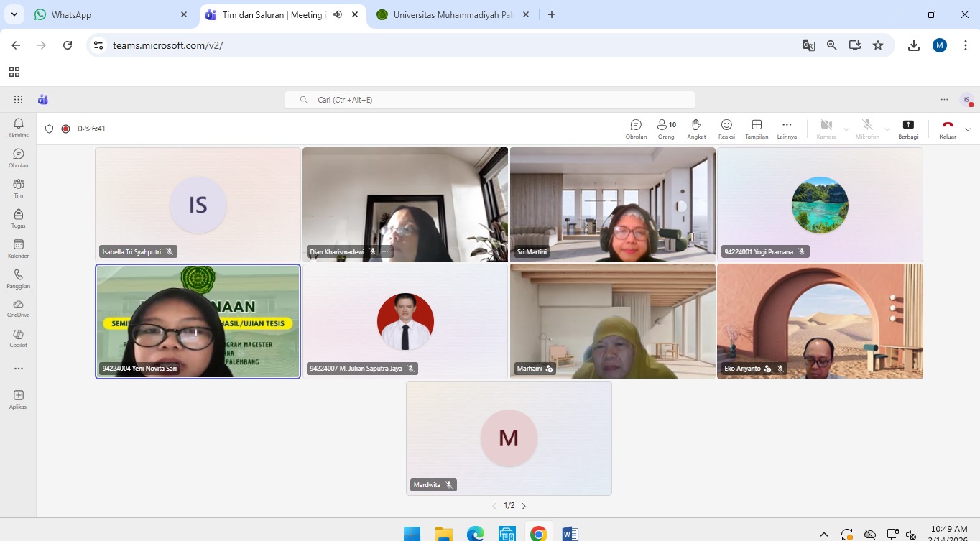
Task: Show the Orang participants list
Action: pos(666,129)
